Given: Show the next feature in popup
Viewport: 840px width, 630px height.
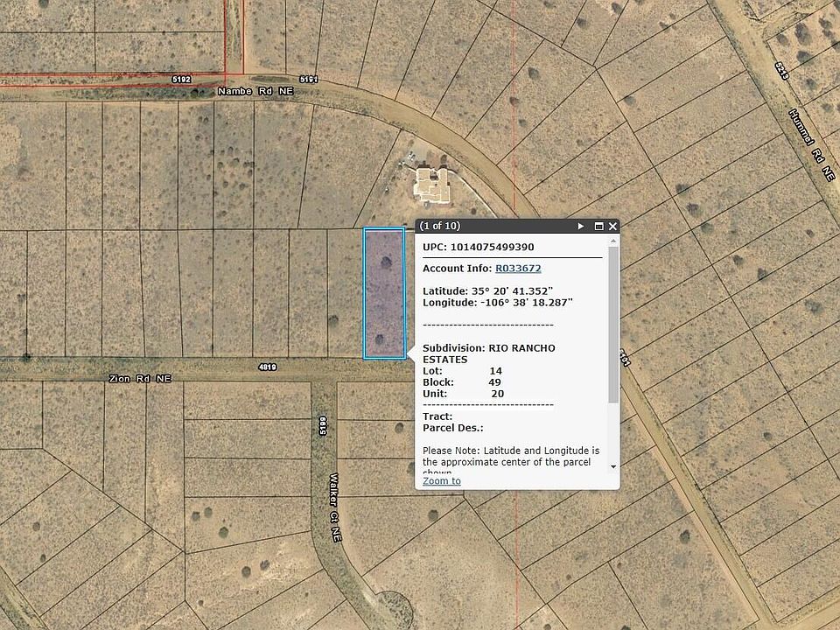Looking at the screenshot, I should [581, 226].
